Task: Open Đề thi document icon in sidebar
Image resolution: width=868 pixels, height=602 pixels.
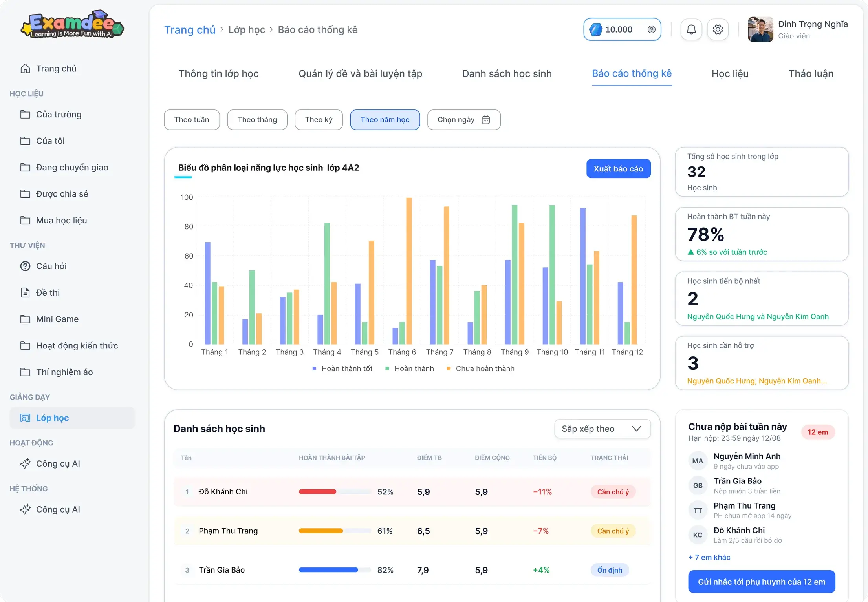Action: pos(25,292)
